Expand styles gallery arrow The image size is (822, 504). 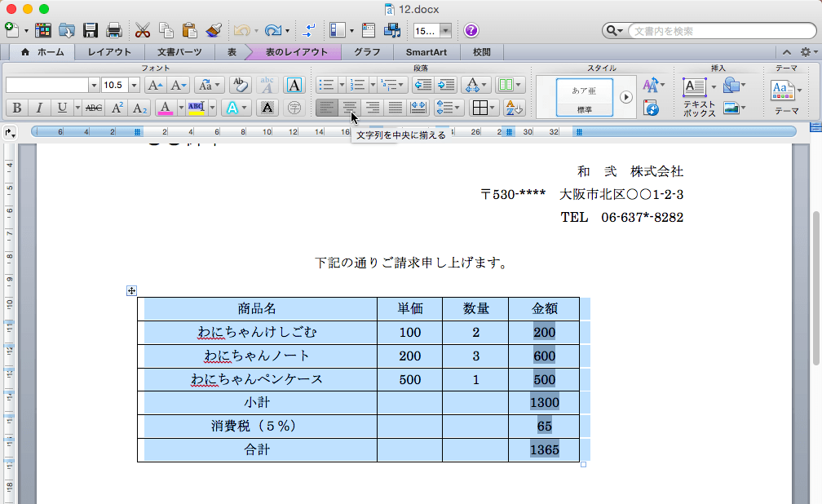tap(626, 97)
